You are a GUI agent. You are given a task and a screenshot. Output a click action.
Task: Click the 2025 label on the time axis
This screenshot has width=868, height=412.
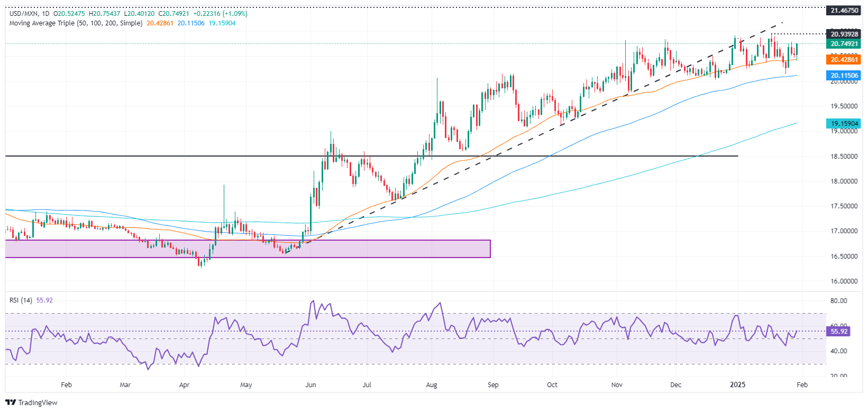tap(737, 384)
